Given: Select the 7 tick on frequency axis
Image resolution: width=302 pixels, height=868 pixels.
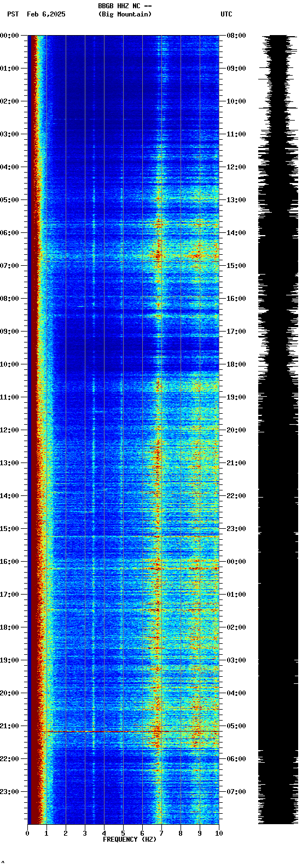Looking at the screenshot, I should point(161,833).
